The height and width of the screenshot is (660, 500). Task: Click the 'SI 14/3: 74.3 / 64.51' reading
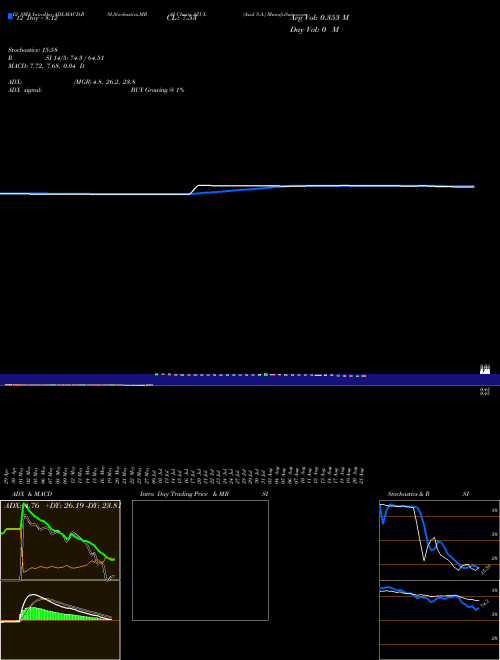pyautogui.click(x=75, y=58)
